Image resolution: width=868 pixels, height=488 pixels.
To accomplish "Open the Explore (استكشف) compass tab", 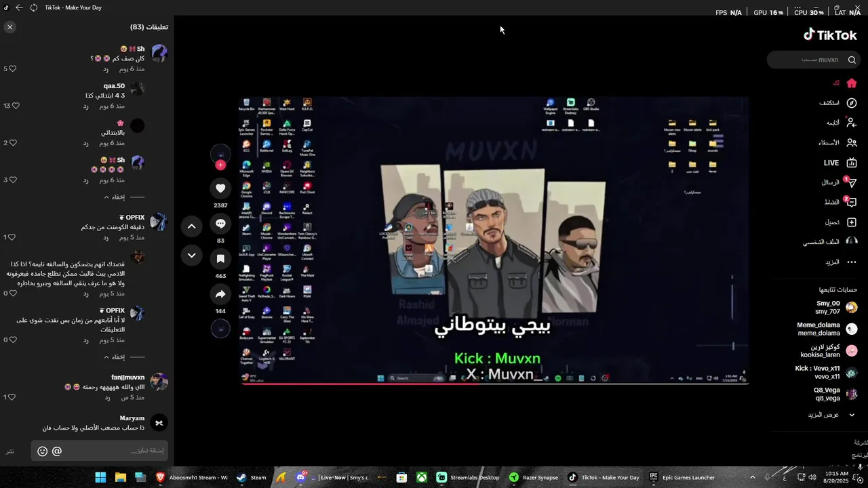I will click(838, 103).
